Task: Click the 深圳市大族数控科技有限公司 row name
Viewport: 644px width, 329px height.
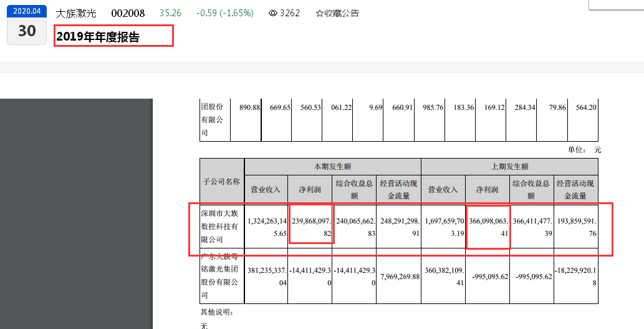Action: 221,226
